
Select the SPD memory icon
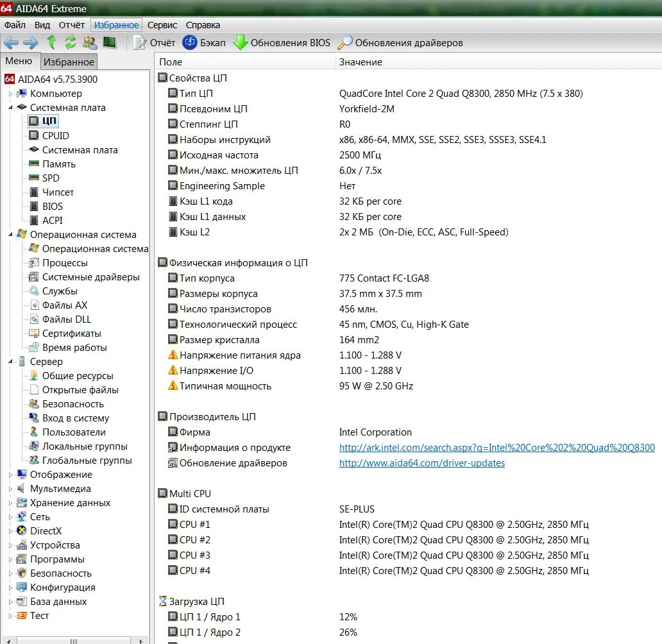34,178
